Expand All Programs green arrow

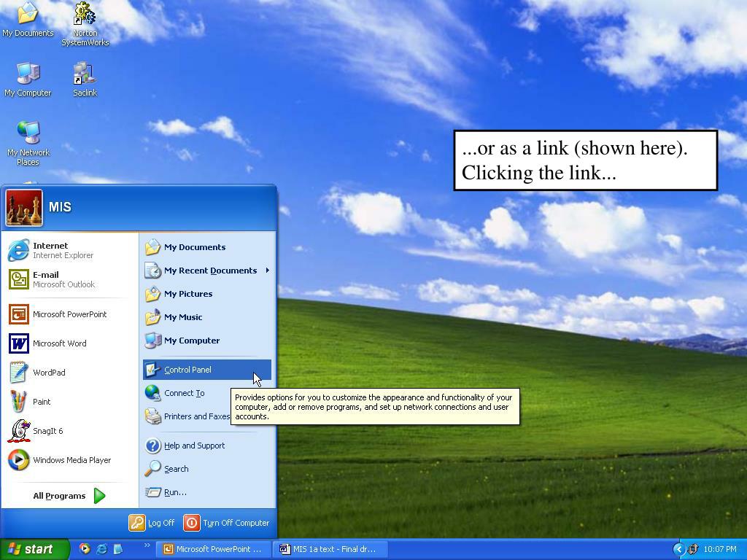coord(99,496)
